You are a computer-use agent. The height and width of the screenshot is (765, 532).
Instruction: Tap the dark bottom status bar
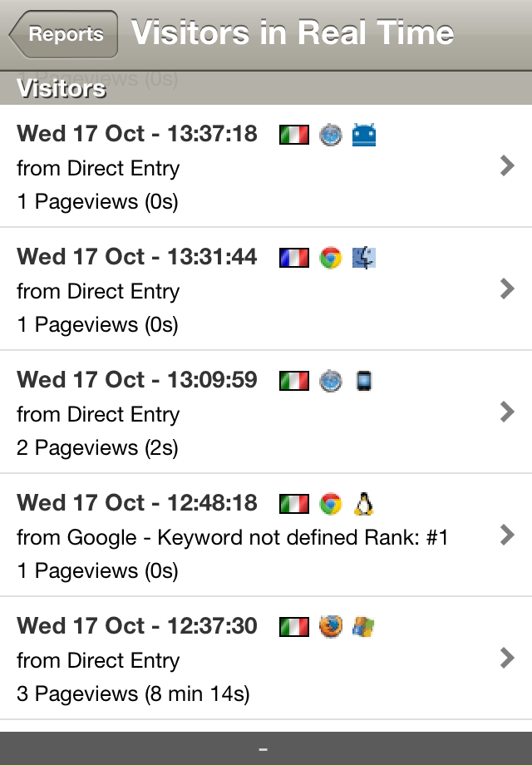(x=266, y=748)
